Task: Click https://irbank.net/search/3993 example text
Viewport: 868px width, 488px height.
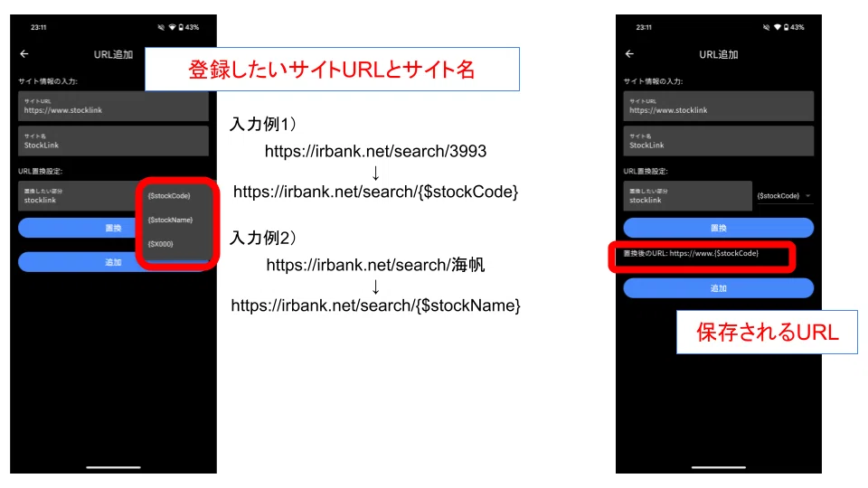Action: [x=375, y=151]
